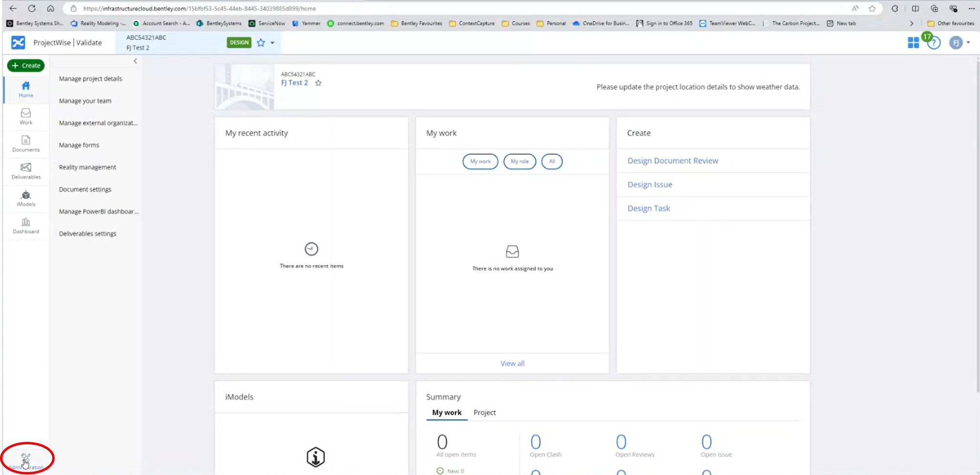
Task: Collapse the side menu with chevron
Action: pos(135,61)
